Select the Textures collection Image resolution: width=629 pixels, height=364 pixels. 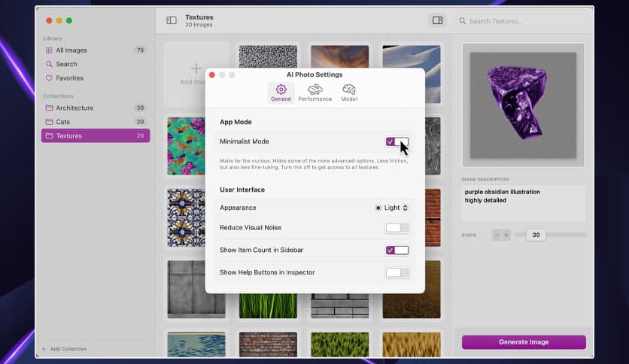[96, 136]
